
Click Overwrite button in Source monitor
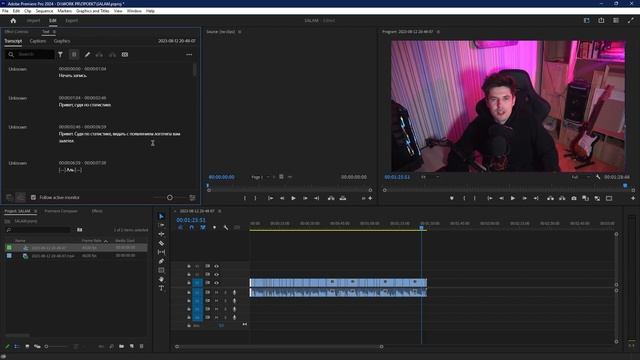[x=343, y=198]
